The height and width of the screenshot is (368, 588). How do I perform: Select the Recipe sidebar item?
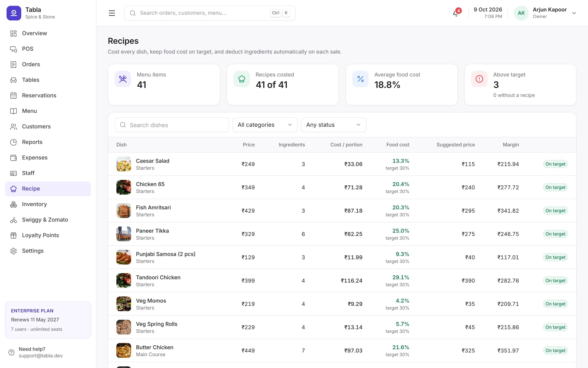48,189
